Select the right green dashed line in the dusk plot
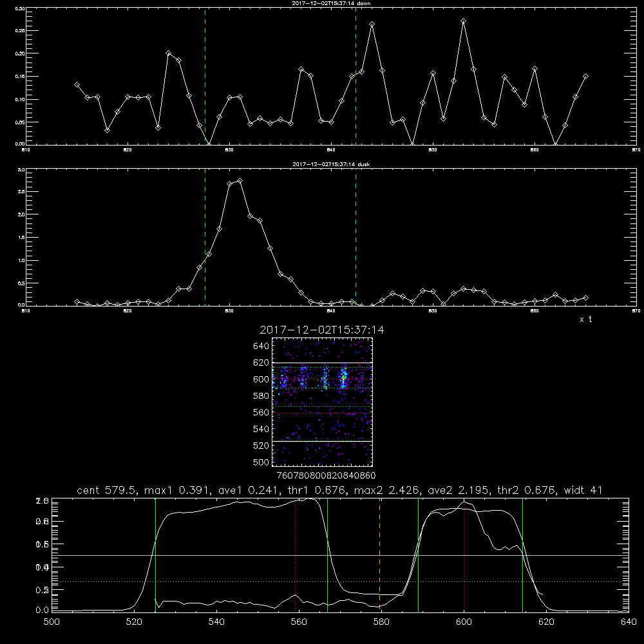Screen dimensions: 644x644 355,238
